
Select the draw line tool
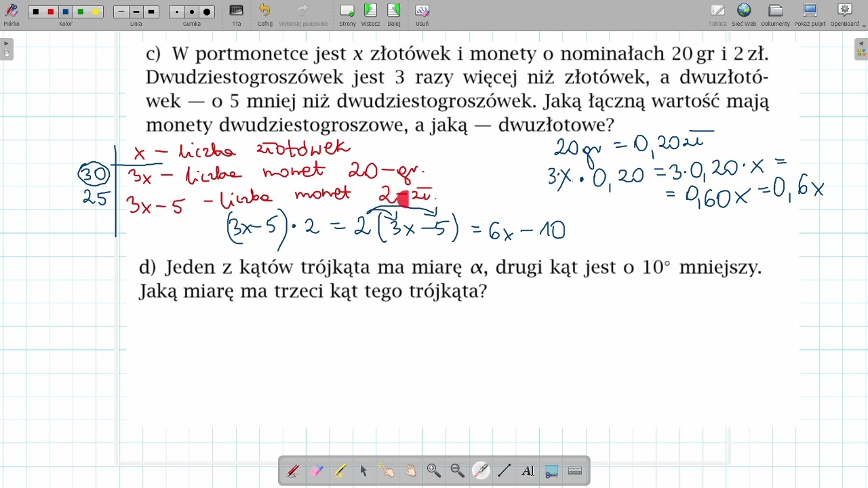(505, 470)
